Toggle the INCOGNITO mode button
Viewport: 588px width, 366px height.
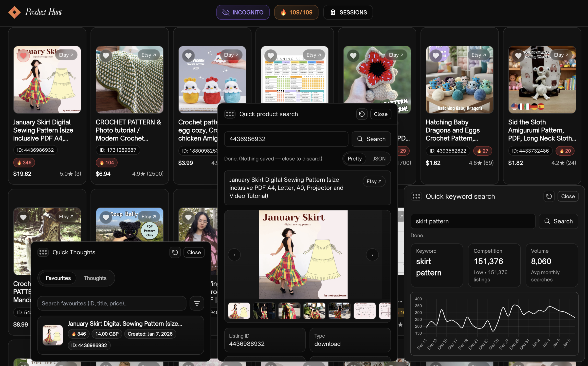click(x=243, y=12)
